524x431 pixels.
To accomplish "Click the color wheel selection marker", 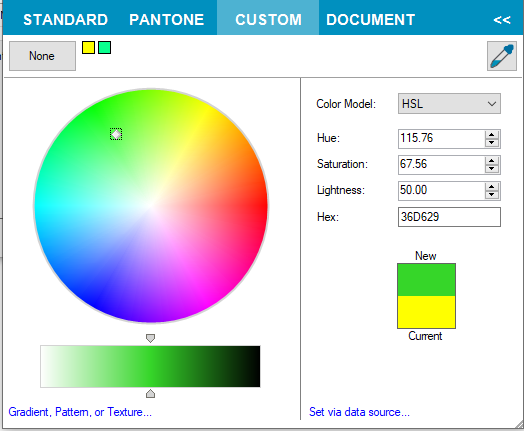I will coord(116,134).
